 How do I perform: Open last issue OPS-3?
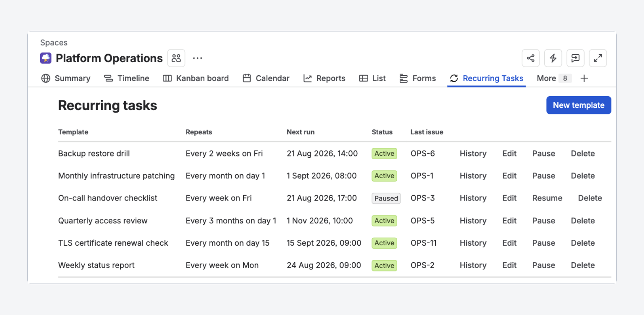[x=423, y=198]
